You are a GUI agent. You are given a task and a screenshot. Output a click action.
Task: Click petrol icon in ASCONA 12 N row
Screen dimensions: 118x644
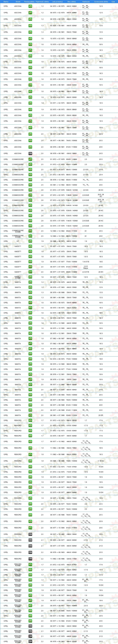click(30, 19)
